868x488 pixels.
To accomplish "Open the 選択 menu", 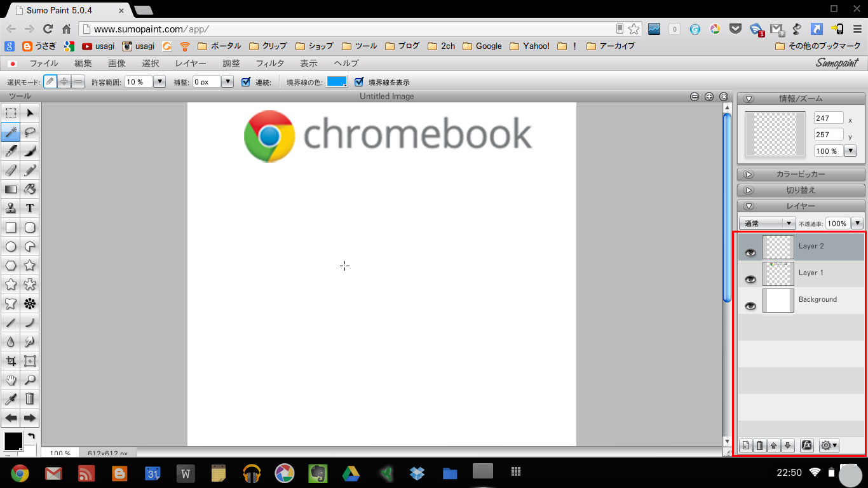I will click(x=151, y=64).
